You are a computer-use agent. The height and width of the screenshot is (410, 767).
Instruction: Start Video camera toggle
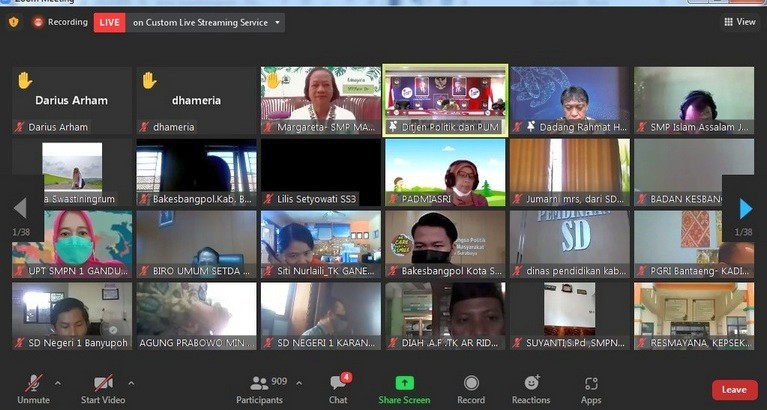(x=103, y=384)
